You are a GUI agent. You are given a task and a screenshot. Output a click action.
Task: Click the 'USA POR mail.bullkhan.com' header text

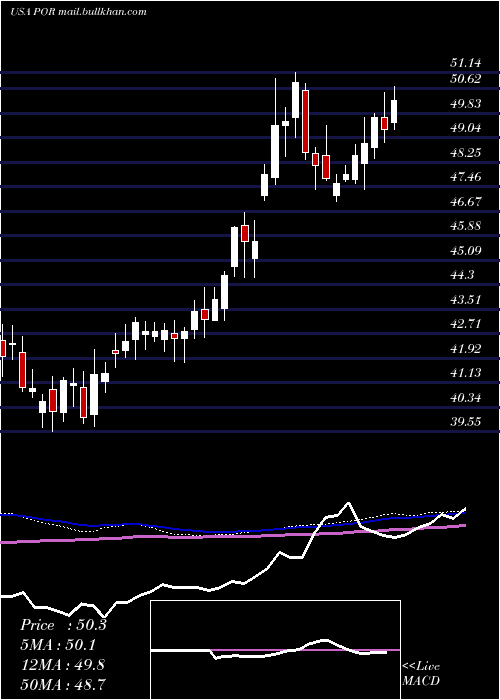point(78,12)
